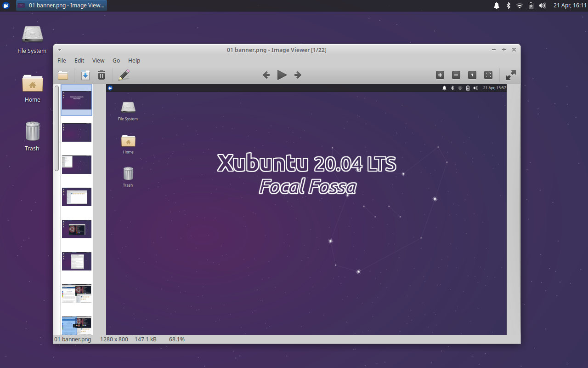Open the File menu

pos(62,60)
